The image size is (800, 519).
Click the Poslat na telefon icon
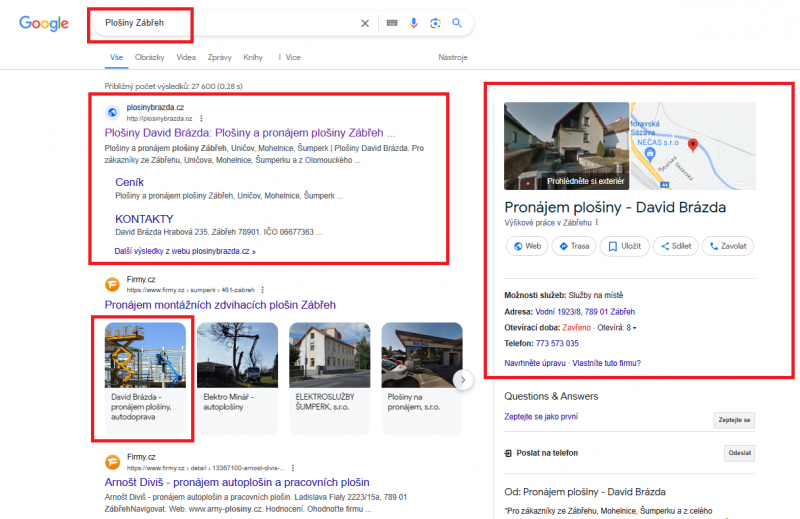tap(508, 453)
